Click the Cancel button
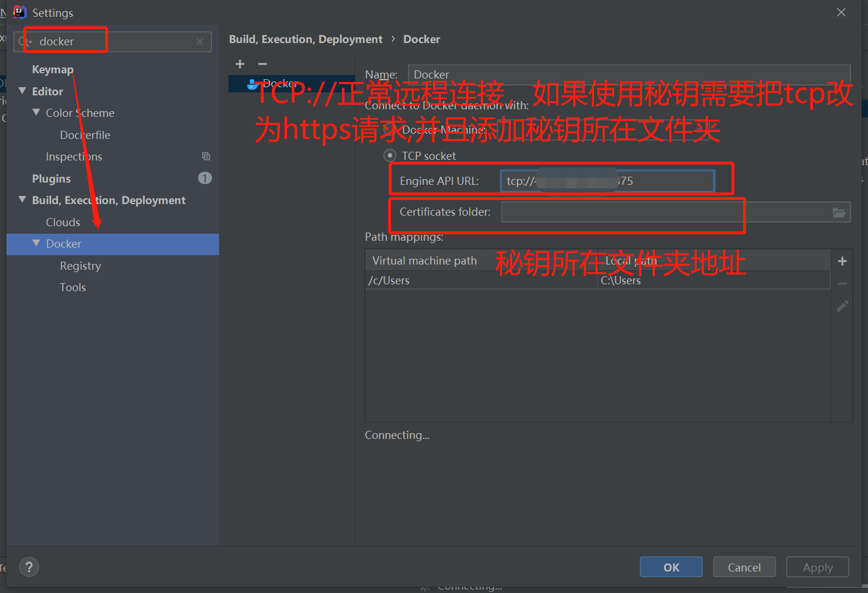 [744, 567]
